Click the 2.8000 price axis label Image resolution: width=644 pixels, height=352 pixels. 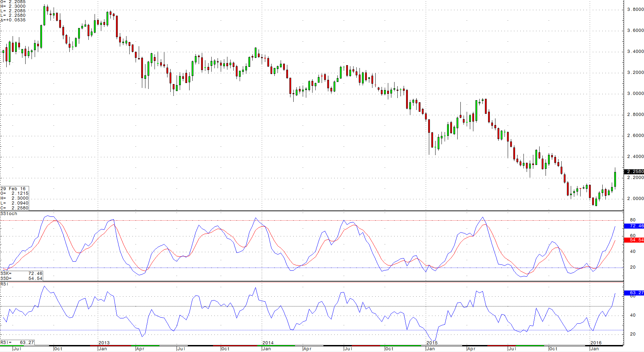coord(635,115)
